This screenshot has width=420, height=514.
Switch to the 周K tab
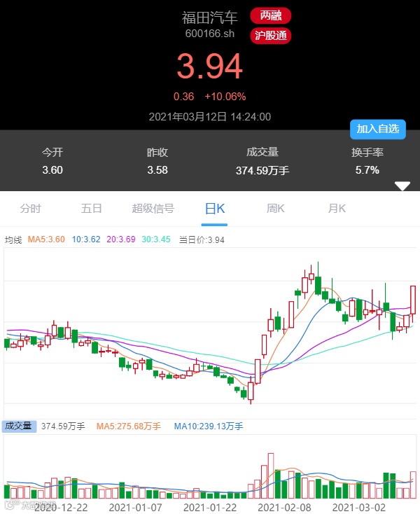point(276,209)
